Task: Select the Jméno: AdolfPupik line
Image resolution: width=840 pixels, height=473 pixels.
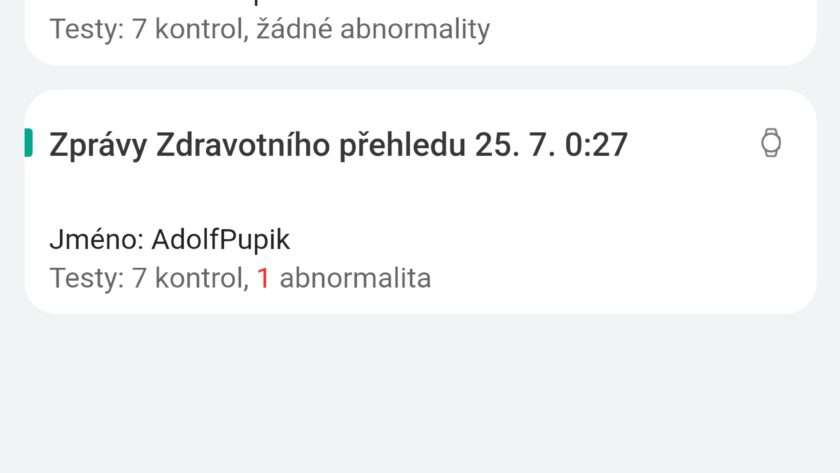Action: point(169,240)
